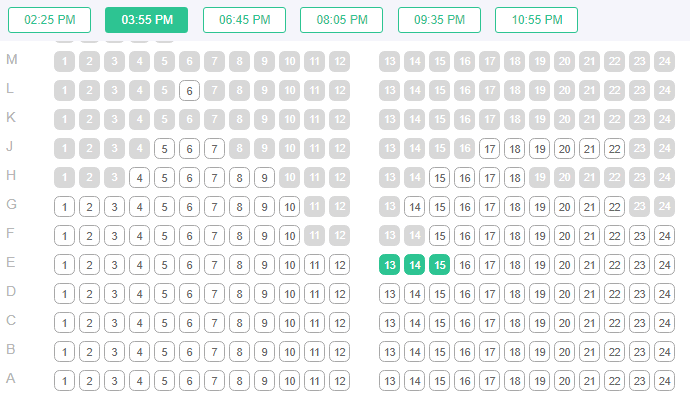This screenshot has width=690, height=415.
Task: Pick seat 5 in row J
Action: point(165,149)
